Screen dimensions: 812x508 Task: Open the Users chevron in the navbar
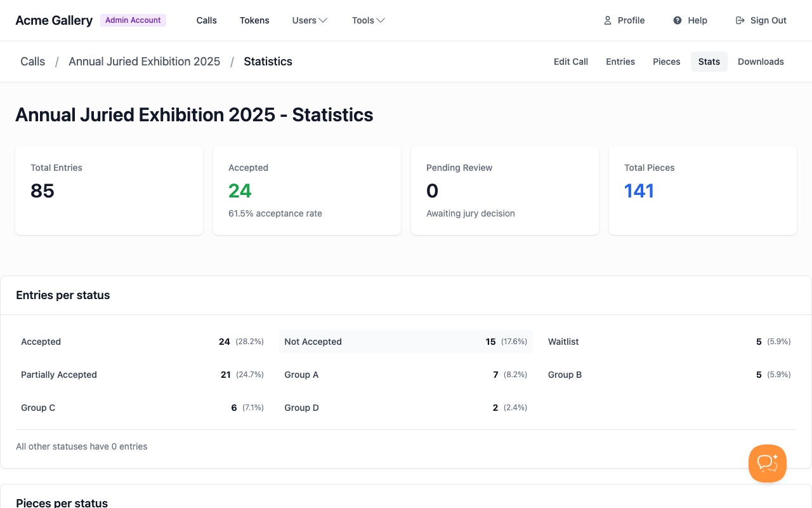[324, 20]
